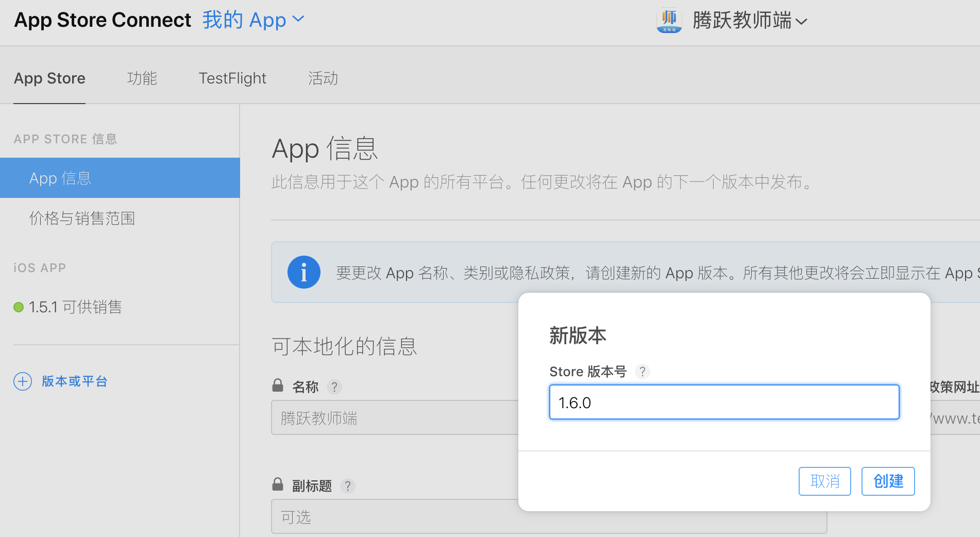Viewport: 980px width, 537px height.
Task: Click the plus icon beside 版本或平台
Action: [23, 381]
